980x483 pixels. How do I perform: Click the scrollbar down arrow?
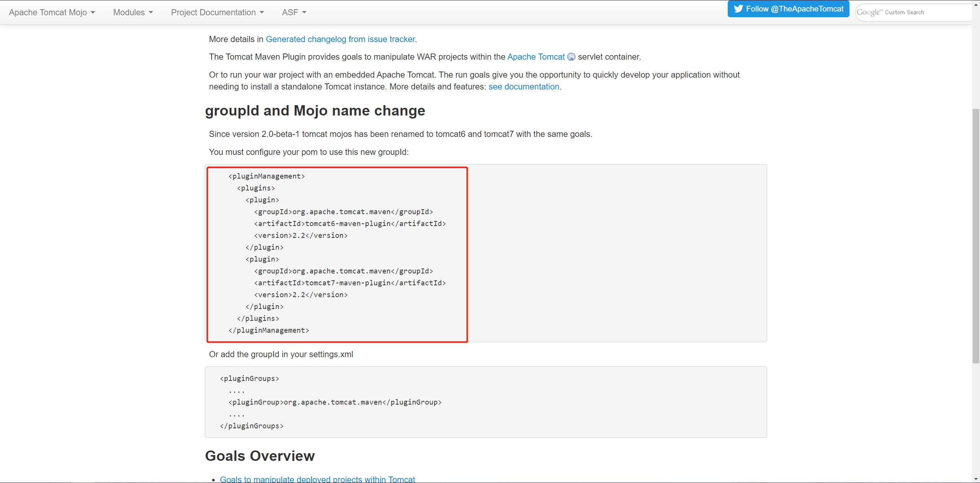(976, 479)
